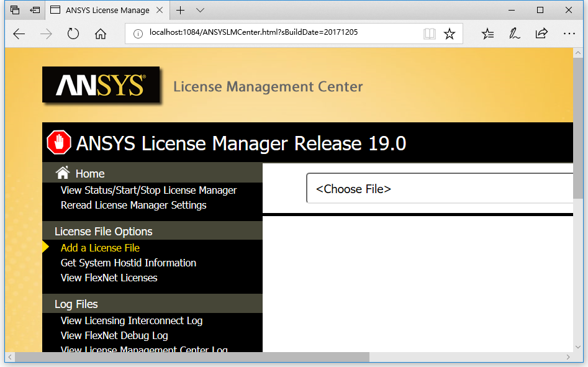Click the browser address bar URL
588x367 pixels.
coord(253,32)
